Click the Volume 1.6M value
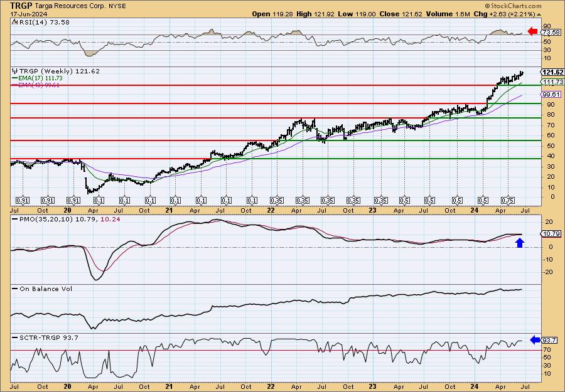This screenshot has height=392, width=565. pos(448,14)
